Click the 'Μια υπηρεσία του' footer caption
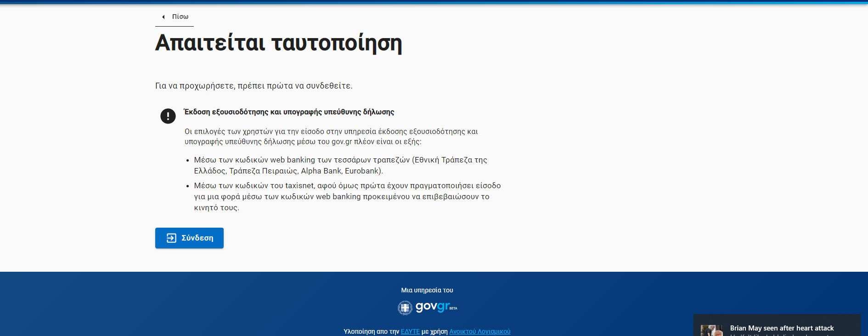Image resolution: width=868 pixels, height=336 pixels. click(427, 290)
